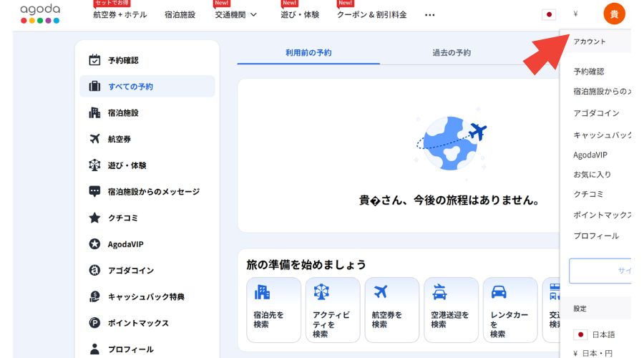
Task: Switch to the 利用前の予約 tab
Action: pyautogui.click(x=308, y=52)
